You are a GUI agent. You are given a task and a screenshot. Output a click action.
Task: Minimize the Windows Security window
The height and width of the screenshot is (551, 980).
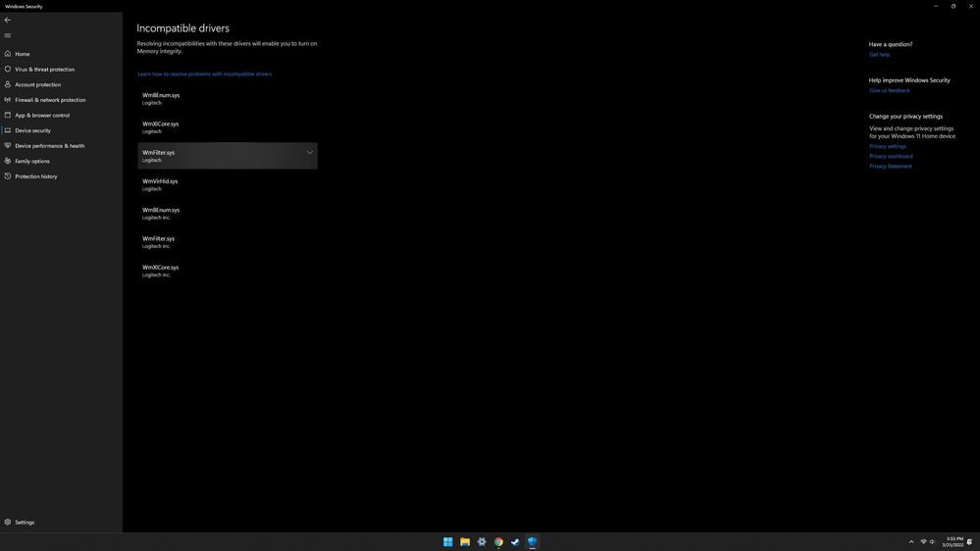click(936, 6)
